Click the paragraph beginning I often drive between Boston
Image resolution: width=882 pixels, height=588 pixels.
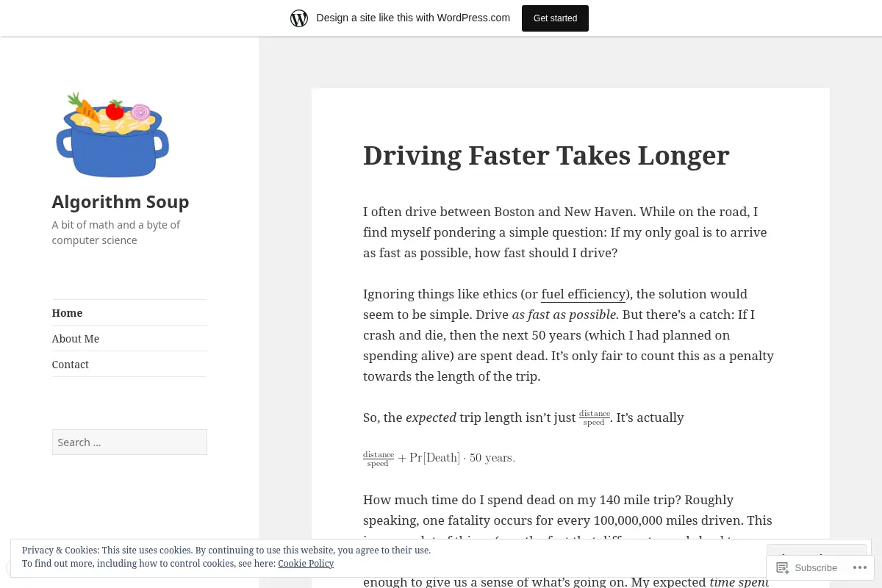[x=565, y=232]
